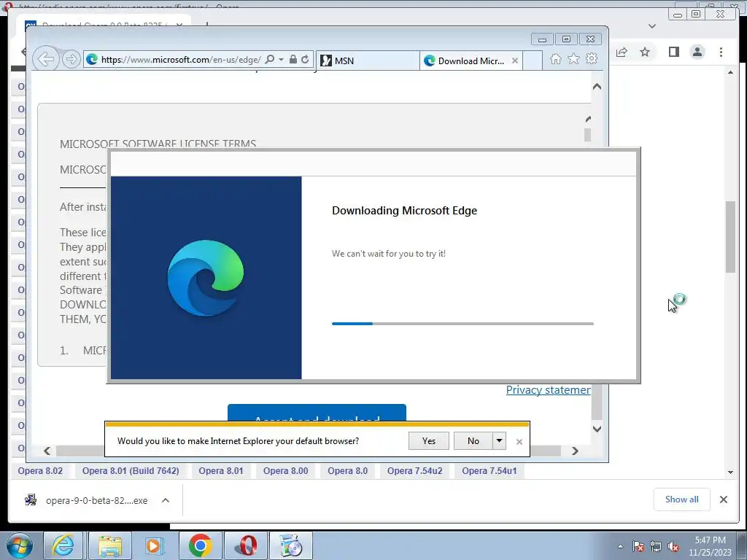Image resolution: width=747 pixels, height=560 pixels.
Task: Click the search magnifier in IE address bar
Action: [270, 60]
